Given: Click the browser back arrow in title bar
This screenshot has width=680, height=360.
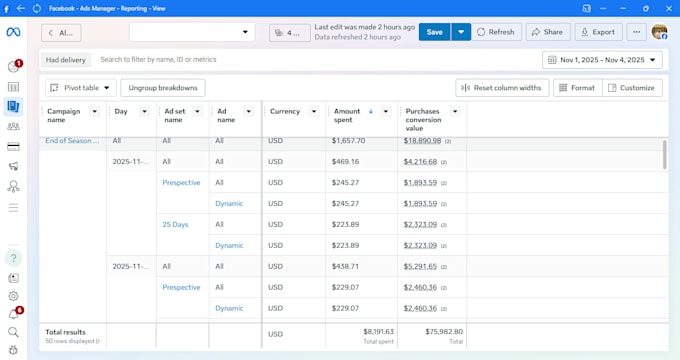Looking at the screenshot, I should tap(20, 8).
